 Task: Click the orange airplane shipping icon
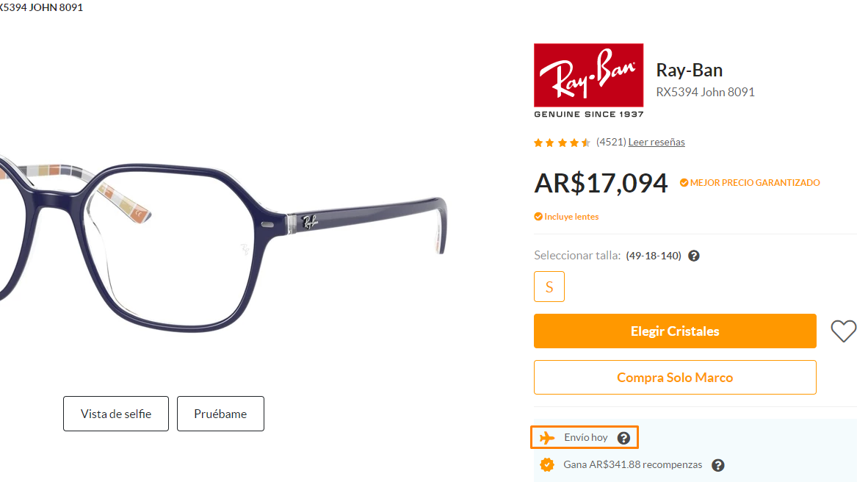coord(547,438)
